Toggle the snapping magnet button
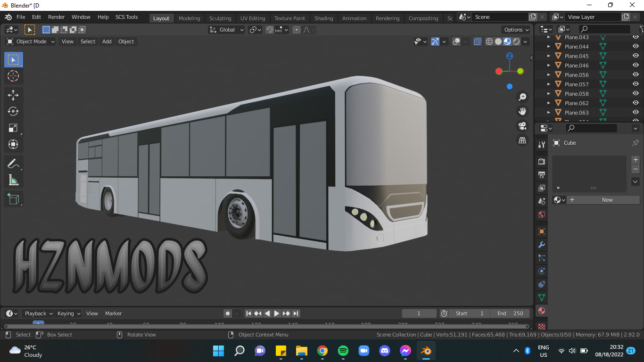644x362 pixels. click(x=270, y=30)
